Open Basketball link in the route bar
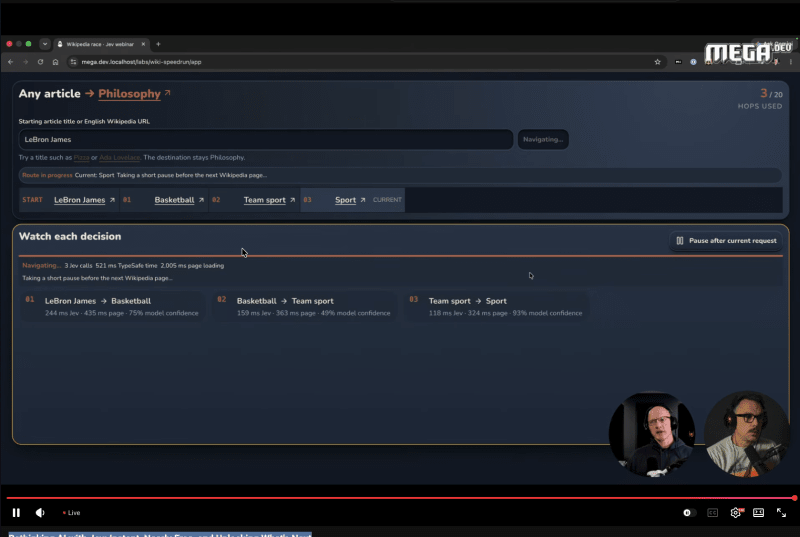Viewport: 800px width, 537px height. (174, 200)
